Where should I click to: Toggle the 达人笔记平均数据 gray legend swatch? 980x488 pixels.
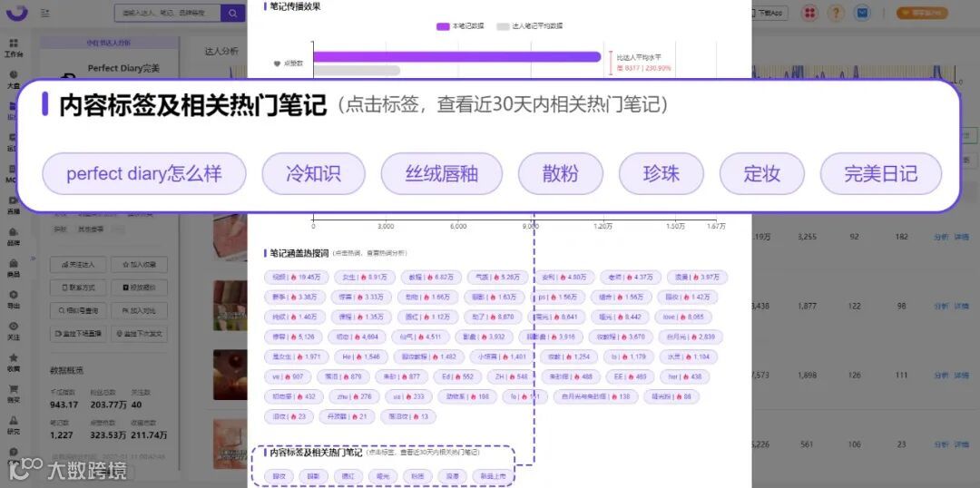coord(503,26)
